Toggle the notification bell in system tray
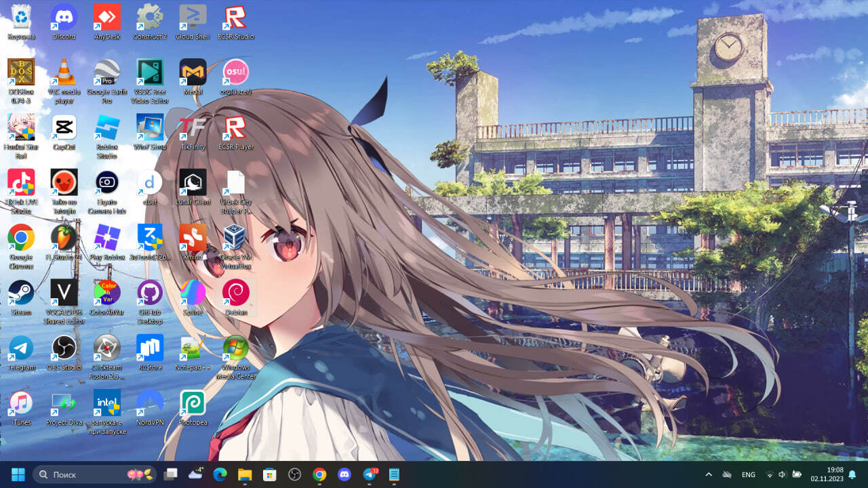Viewport: 868px width, 488px height. tap(852, 474)
